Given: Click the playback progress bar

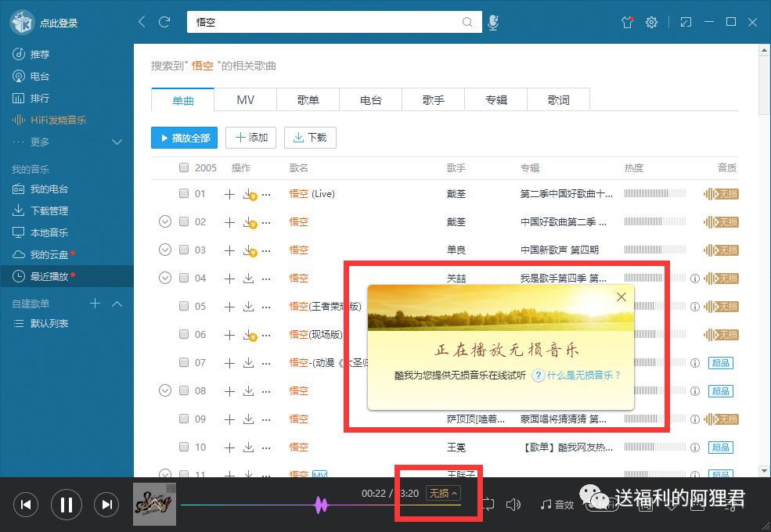Looking at the screenshot, I should pos(321,505).
